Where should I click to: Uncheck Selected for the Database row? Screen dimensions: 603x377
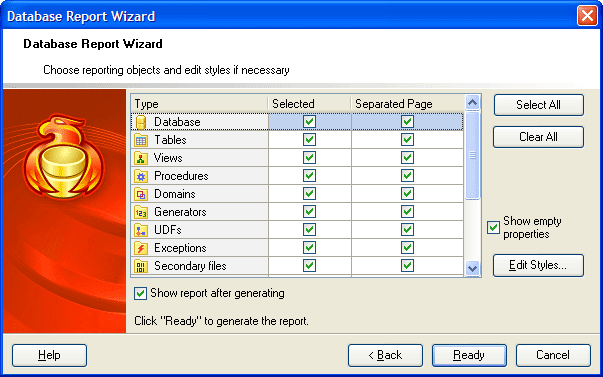pyautogui.click(x=310, y=122)
